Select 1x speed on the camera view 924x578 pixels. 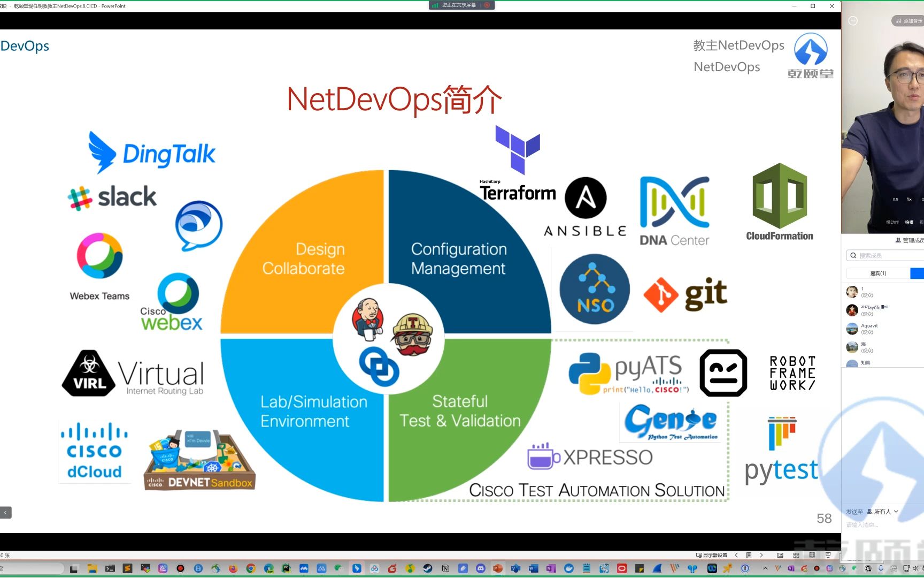[909, 199]
